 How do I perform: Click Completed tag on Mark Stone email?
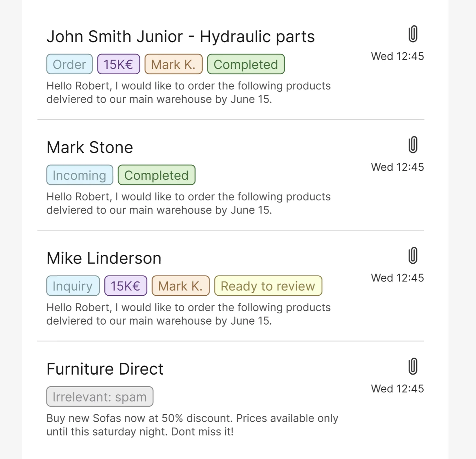156,175
